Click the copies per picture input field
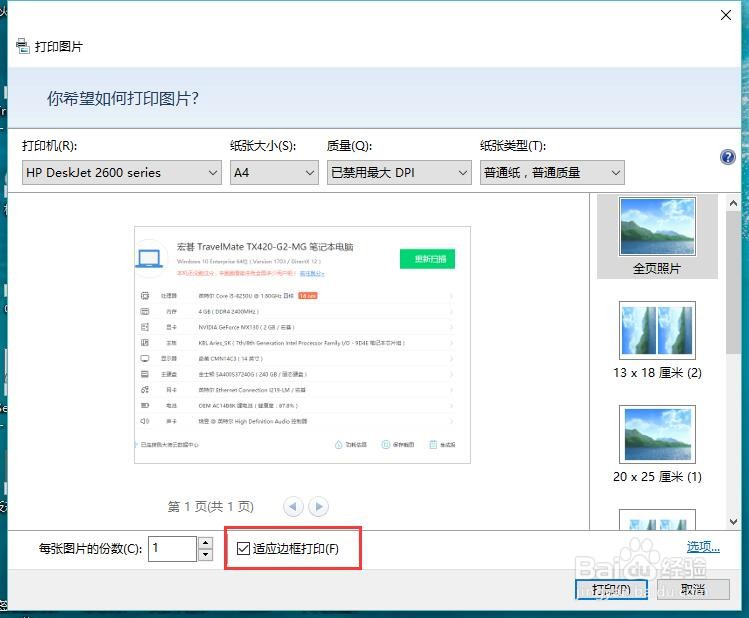 pyautogui.click(x=172, y=548)
